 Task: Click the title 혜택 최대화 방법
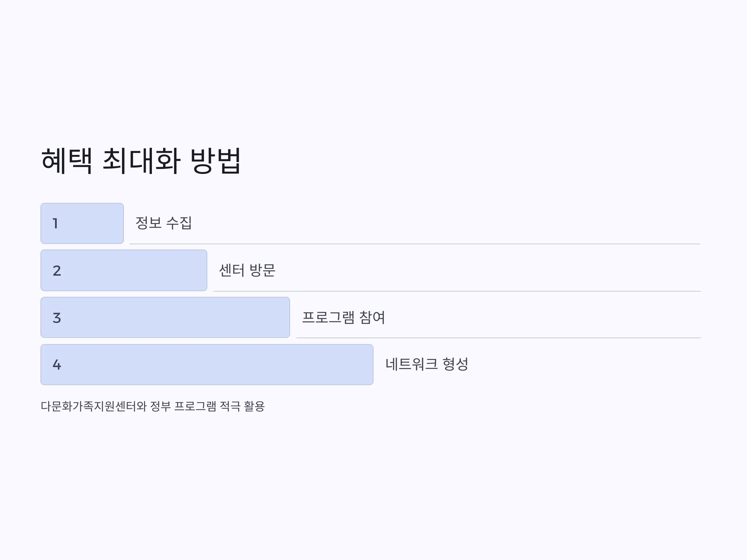(x=141, y=161)
